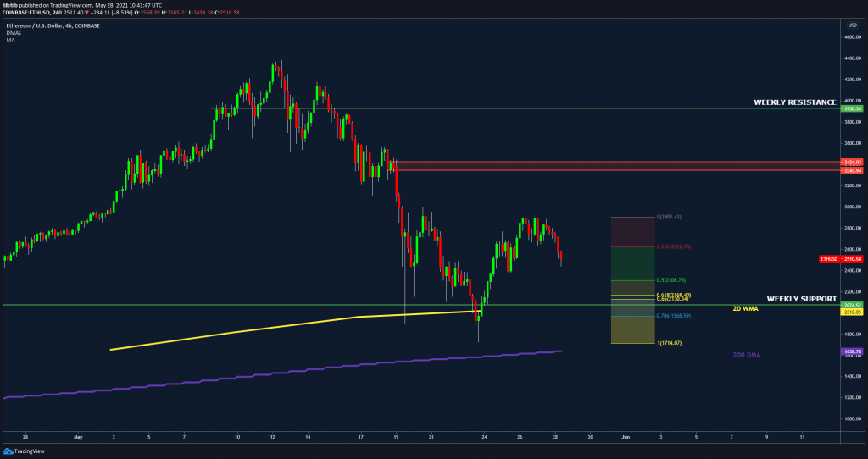Click the TradingView cloud logo icon
Screen dimensions: 868x459
click(8, 451)
